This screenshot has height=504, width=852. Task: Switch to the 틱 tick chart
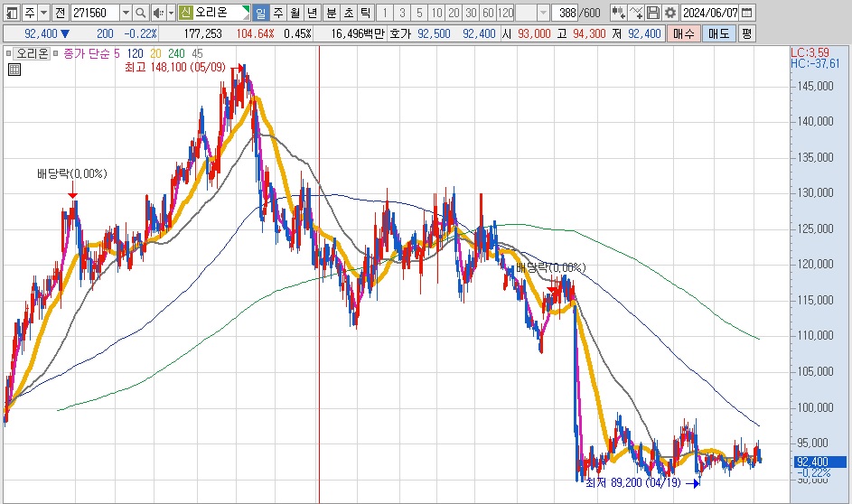[366, 13]
